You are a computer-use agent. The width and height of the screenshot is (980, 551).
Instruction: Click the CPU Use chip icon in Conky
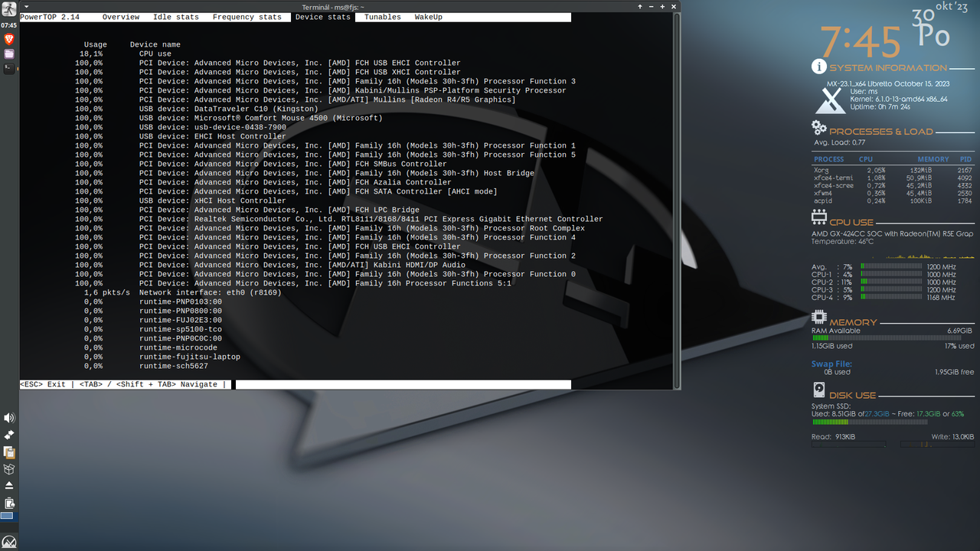(x=819, y=217)
